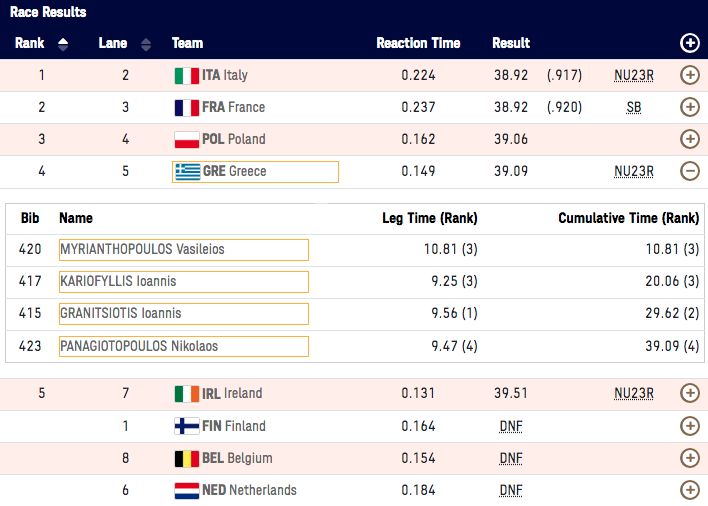Expand Ireland row plus icon
Image resolution: width=708 pixels, height=506 pixels.
(689, 394)
